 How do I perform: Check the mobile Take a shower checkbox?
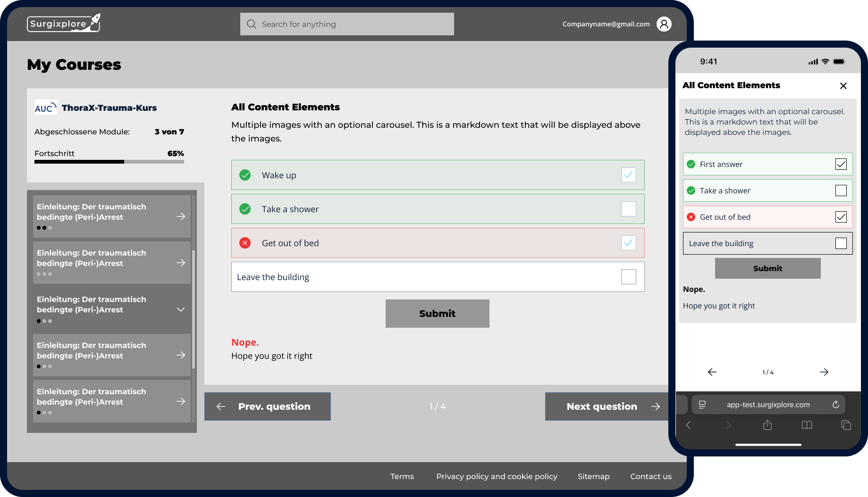pos(841,191)
